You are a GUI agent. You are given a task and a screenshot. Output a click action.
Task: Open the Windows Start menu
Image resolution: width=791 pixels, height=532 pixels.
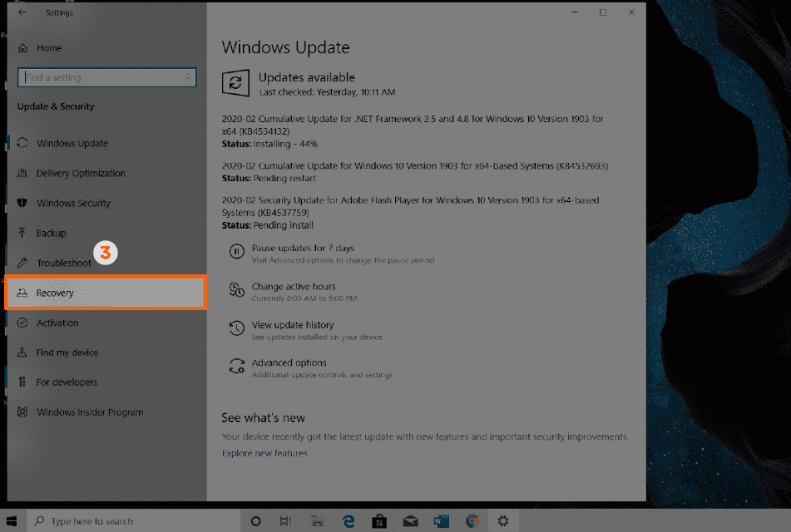[x=12, y=521]
